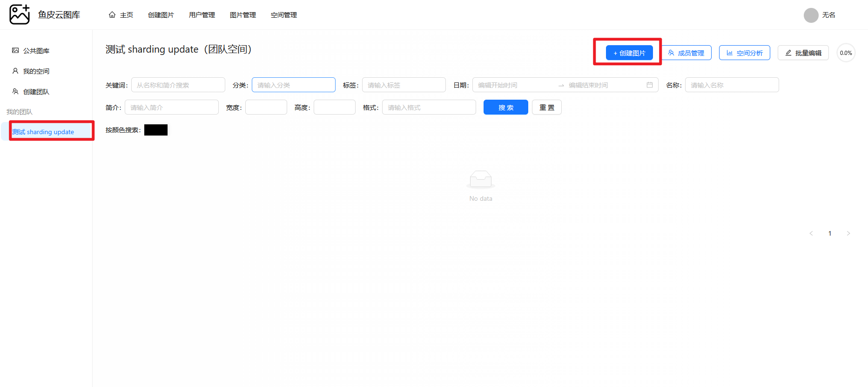868x387 pixels.
Task: Focus the 关键词 keyword search field
Action: pyautogui.click(x=178, y=85)
